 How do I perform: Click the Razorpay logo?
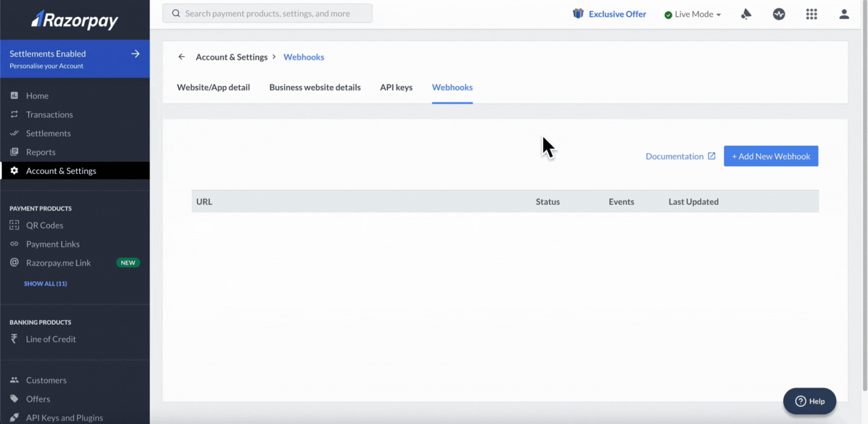75,19
